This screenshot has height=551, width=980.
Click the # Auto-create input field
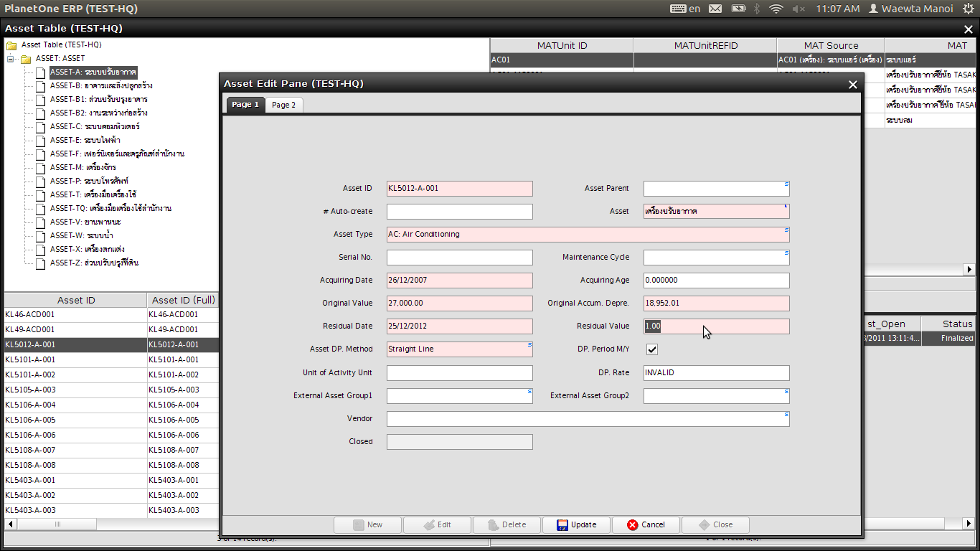(459, 212)
